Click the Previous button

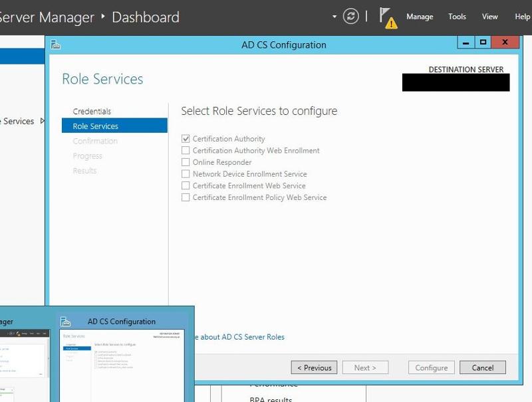(x=314, y=367)
